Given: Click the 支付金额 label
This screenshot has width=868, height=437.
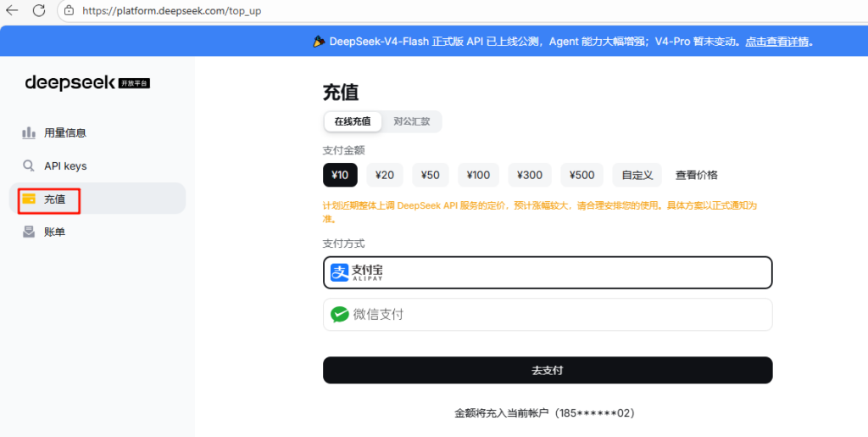Looking at the screenshot, I should point(344,151).
